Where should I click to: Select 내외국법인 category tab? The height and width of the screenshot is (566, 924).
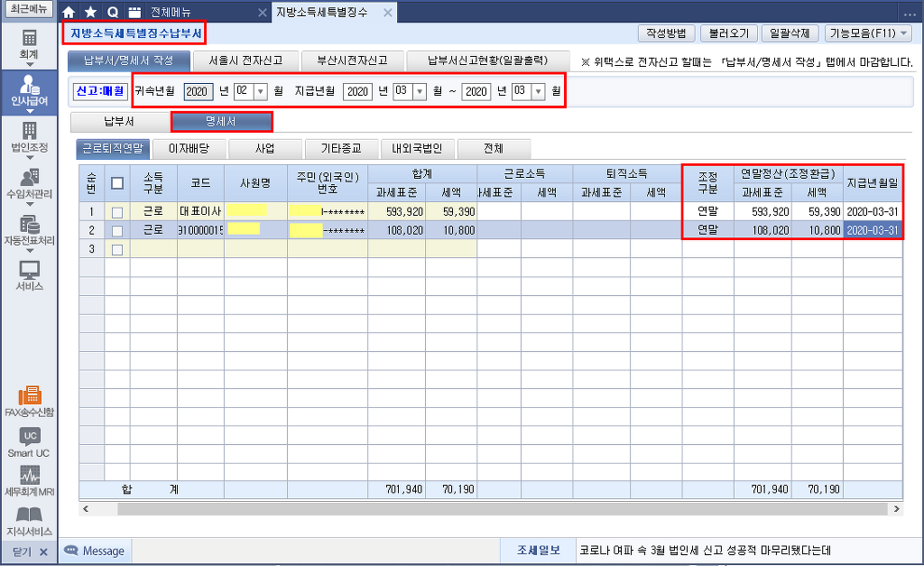click(x=417, y=149)
